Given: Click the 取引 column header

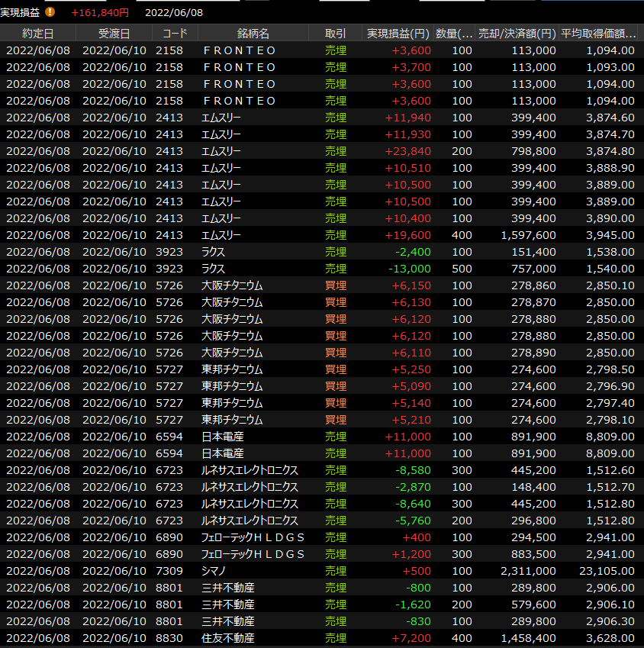Looking at the screenshot, I should 335,34.
